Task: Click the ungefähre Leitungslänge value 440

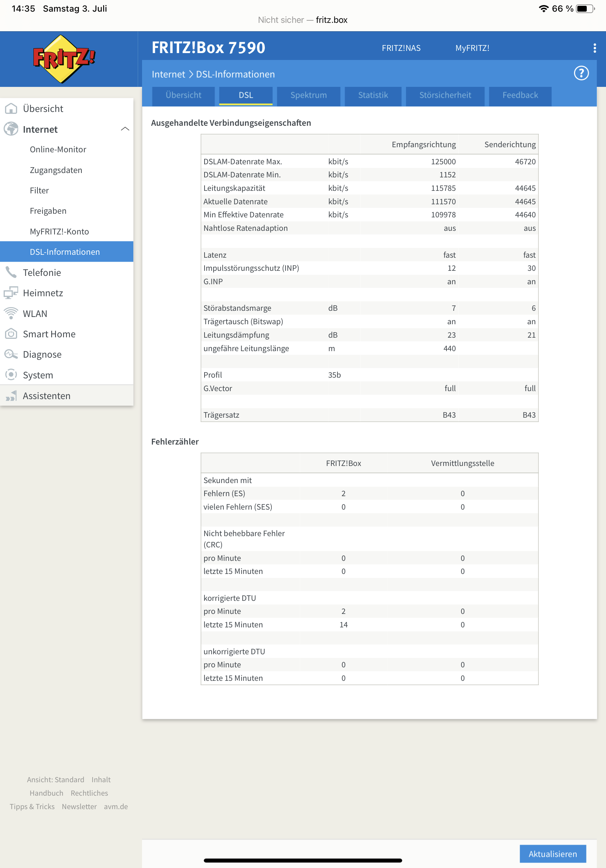Action: 449,348
